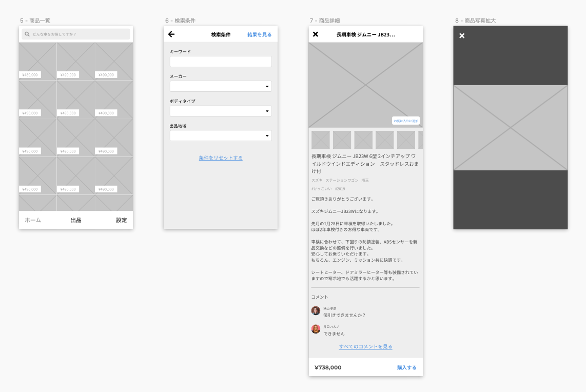The width and height of the screenshot is (586, 392).
Task: Select the first thumbnail under the product photo
Action: tap(321, 140)
